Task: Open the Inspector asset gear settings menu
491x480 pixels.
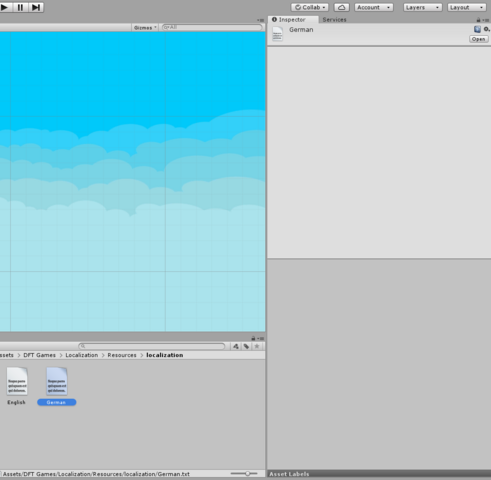Action: coord(487,29)
